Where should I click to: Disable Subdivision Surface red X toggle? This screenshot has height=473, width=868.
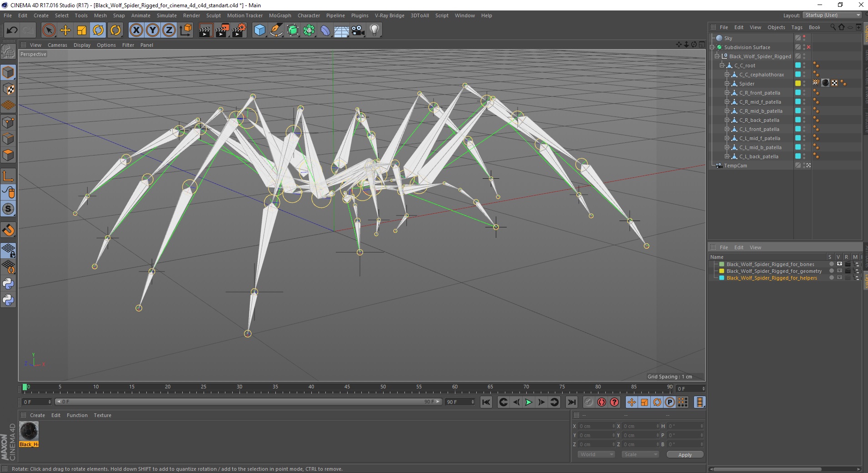tap(808, 47)
